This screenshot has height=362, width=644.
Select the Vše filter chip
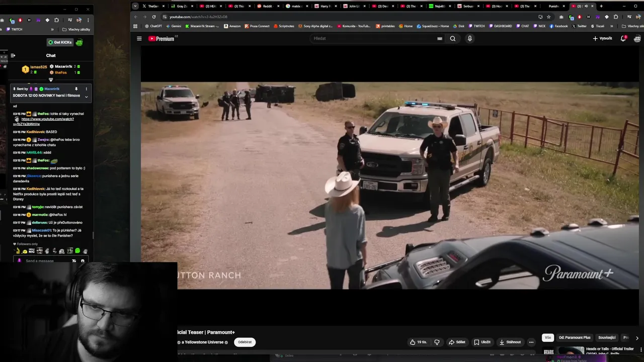(x=548, y=338)
